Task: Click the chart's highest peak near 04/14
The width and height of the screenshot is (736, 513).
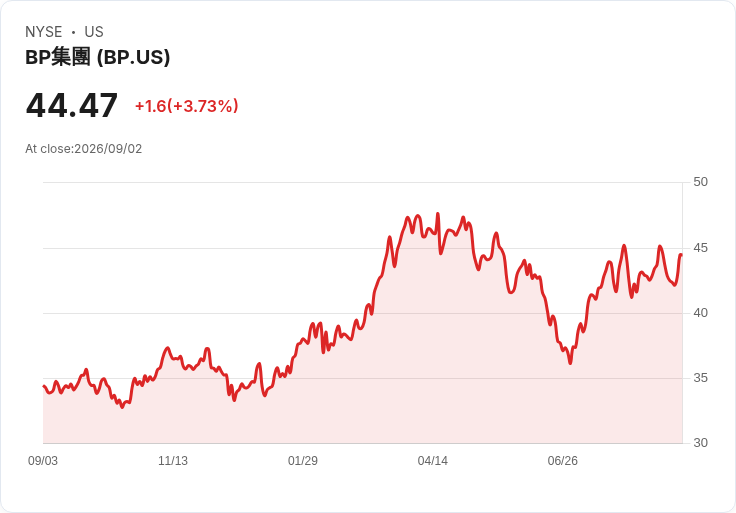Action: [x=438, y=214]
